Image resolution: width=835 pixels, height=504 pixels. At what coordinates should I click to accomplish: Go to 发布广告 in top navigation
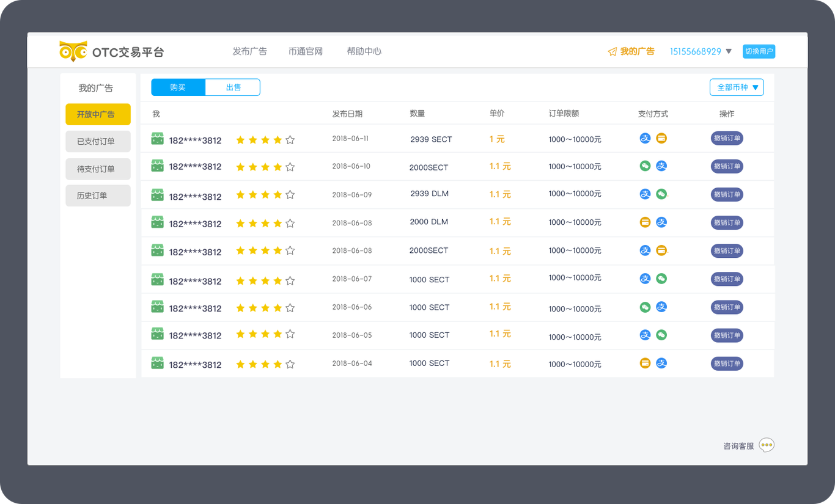pos(249,51)
